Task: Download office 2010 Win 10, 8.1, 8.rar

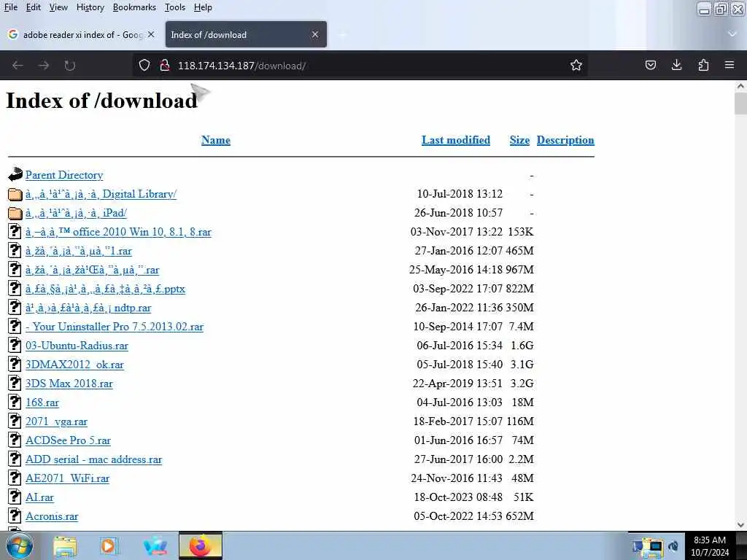Action: tap(119, 232)
